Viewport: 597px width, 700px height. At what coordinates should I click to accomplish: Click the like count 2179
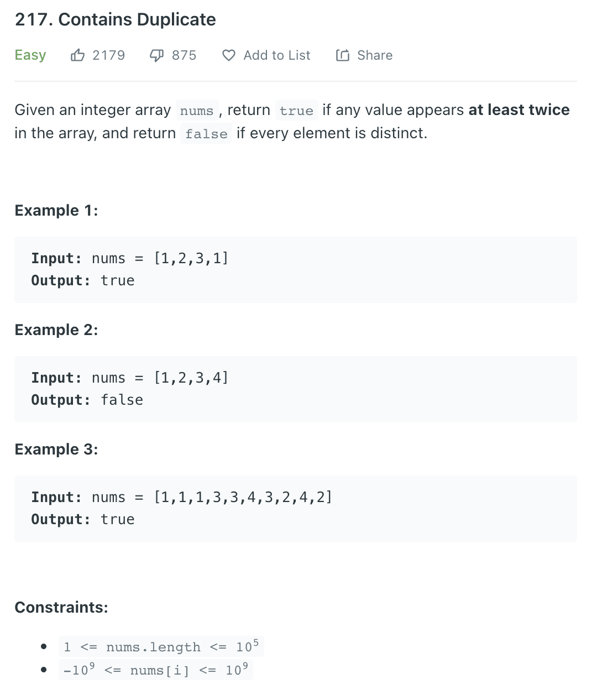(109, 55)
